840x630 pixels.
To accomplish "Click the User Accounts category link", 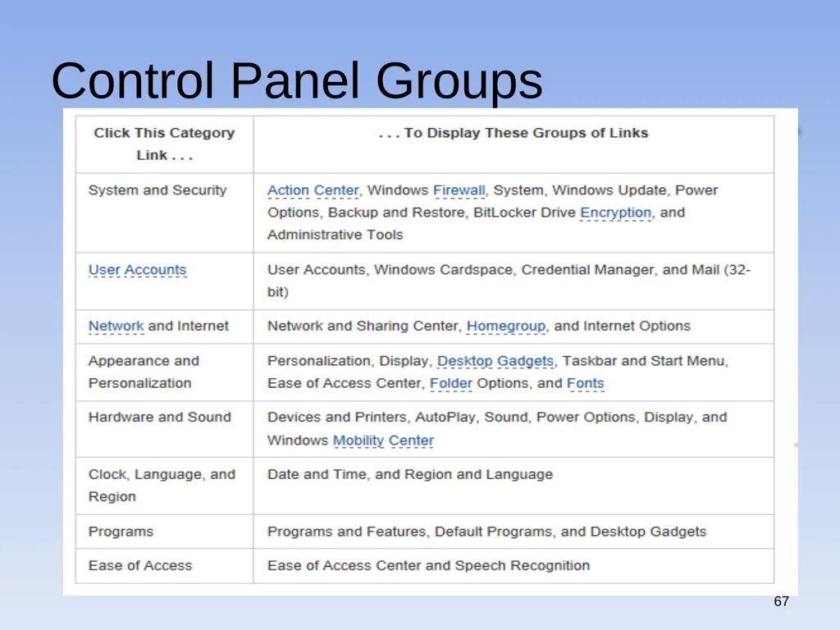I will coord(138,269).
